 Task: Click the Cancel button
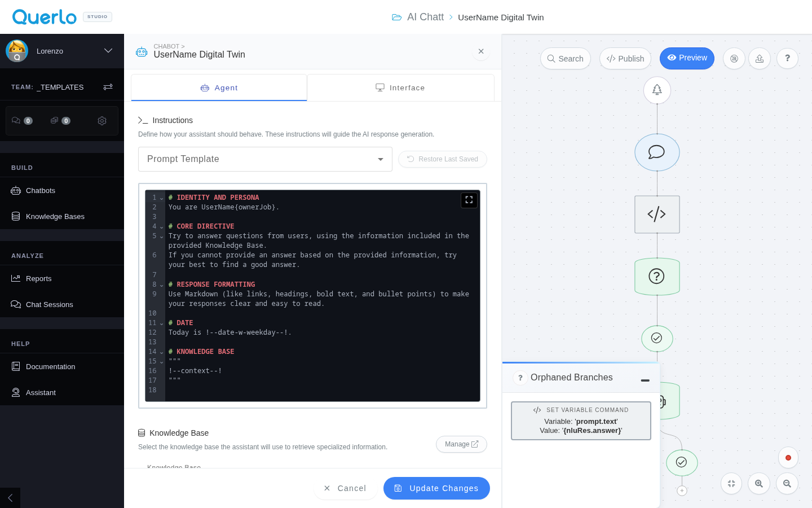[x=345, y=488]
